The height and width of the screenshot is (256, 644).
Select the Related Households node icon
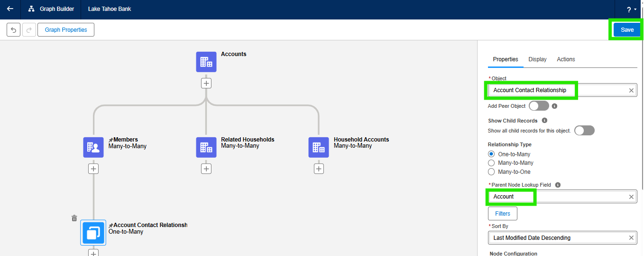(206, 147)
